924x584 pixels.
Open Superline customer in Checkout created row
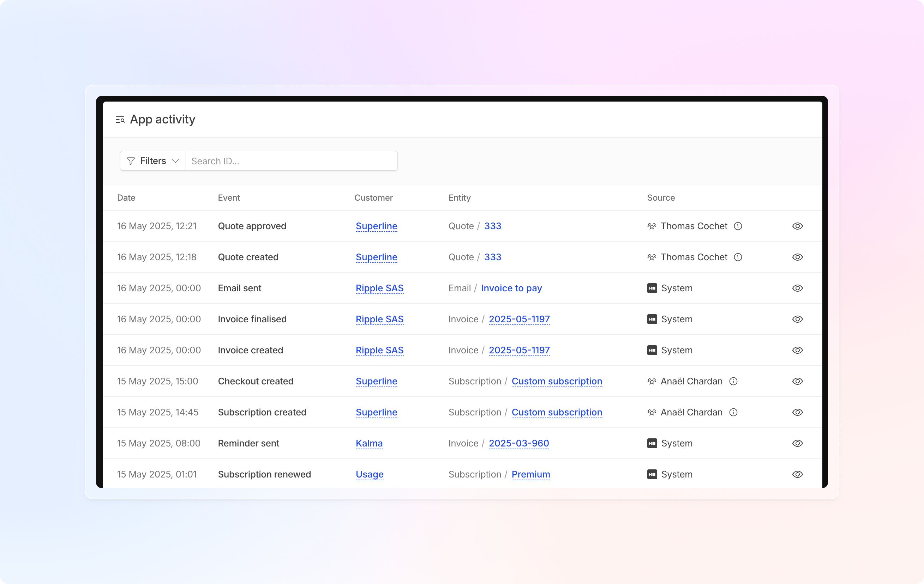click(377, 382)
